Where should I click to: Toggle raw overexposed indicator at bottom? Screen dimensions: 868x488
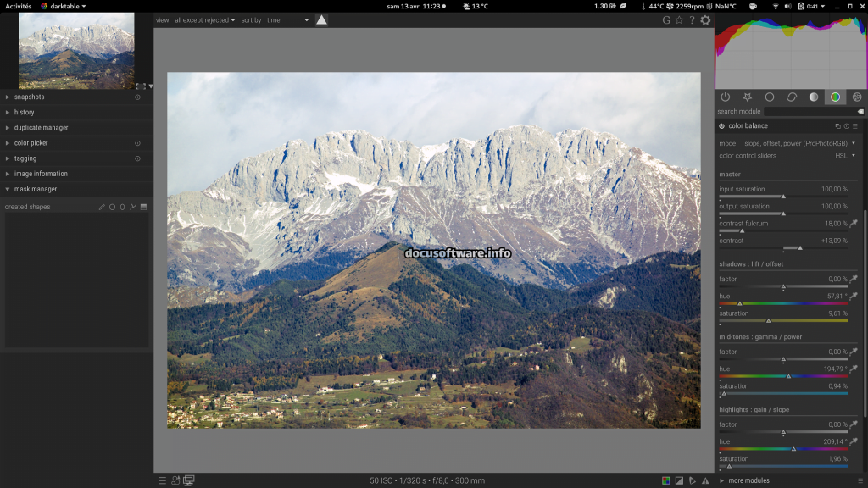tap(666, 480)
